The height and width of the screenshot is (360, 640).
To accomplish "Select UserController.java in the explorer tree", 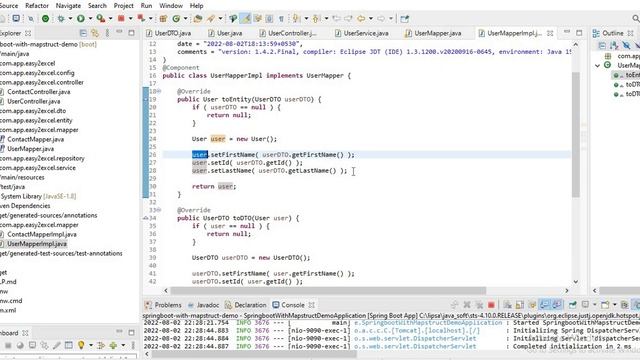I will point(33,101).
